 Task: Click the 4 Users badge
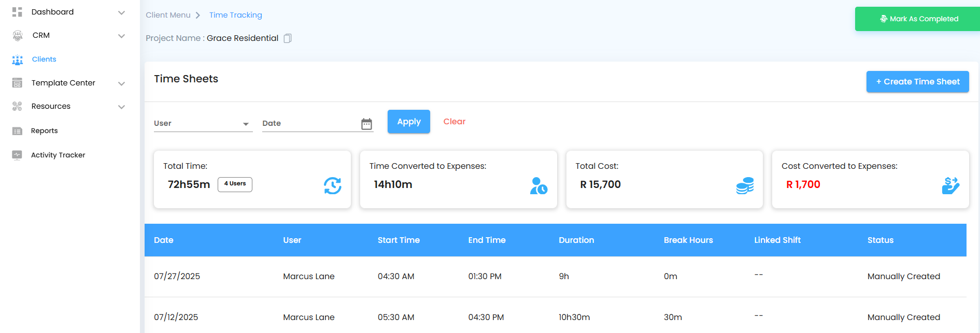pos(235,184)
